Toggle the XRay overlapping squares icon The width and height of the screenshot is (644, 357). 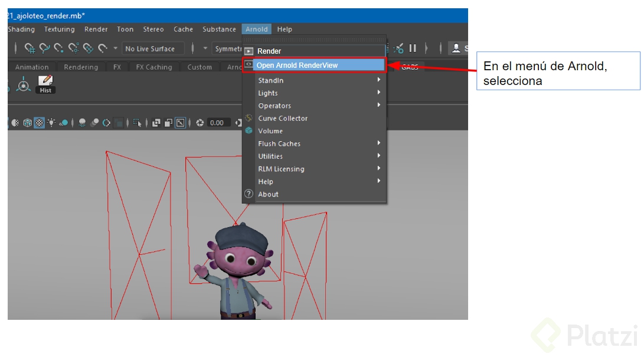(156, 123)
